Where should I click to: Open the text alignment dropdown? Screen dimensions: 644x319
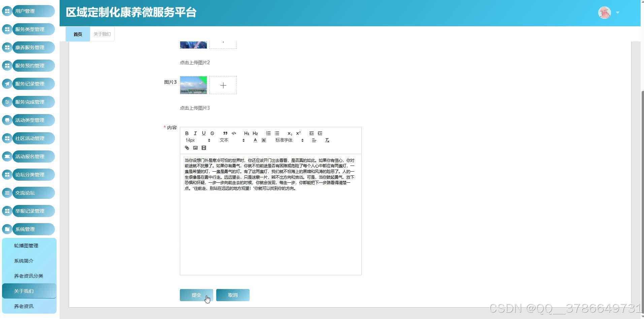point(314,140)
